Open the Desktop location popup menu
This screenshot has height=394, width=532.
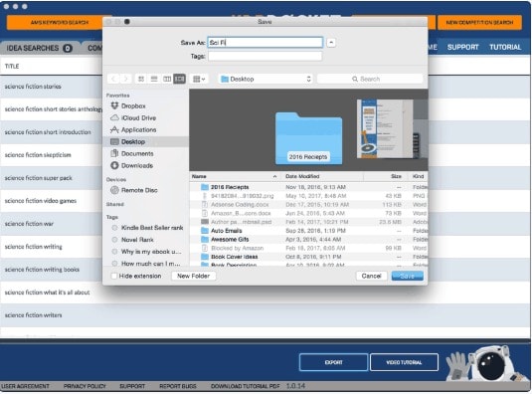click(x=266, y=79)
